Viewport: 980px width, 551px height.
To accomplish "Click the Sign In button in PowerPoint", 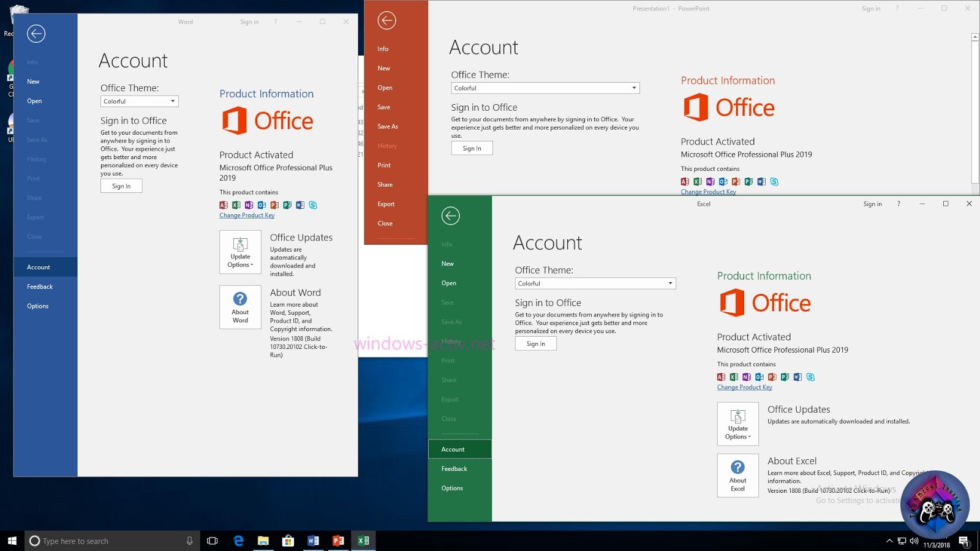I will [472, 148].
